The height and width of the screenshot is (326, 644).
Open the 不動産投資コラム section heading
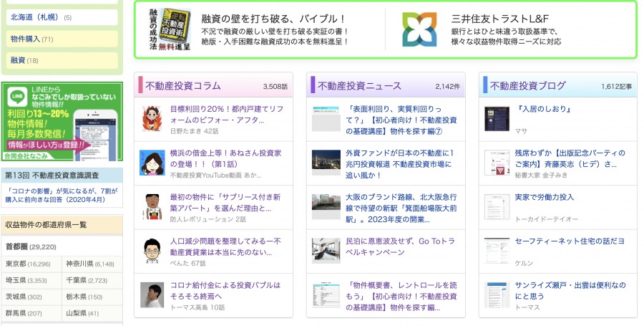click(182, 85)
